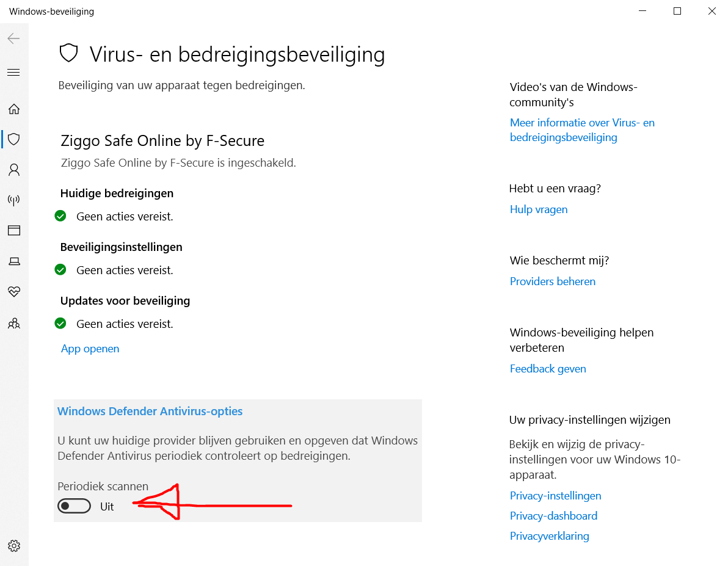Expand Windows Defender Antivirus-opties section

150,412
